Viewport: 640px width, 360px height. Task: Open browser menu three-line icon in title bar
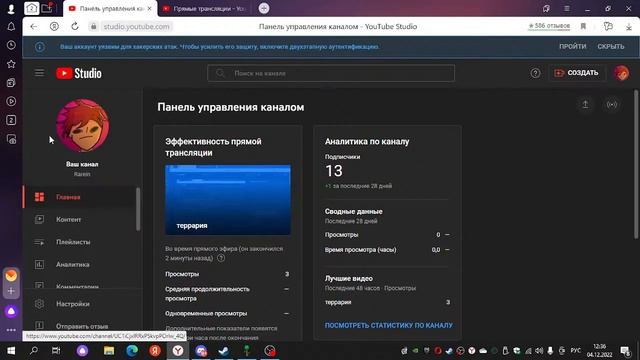[567, 9]
